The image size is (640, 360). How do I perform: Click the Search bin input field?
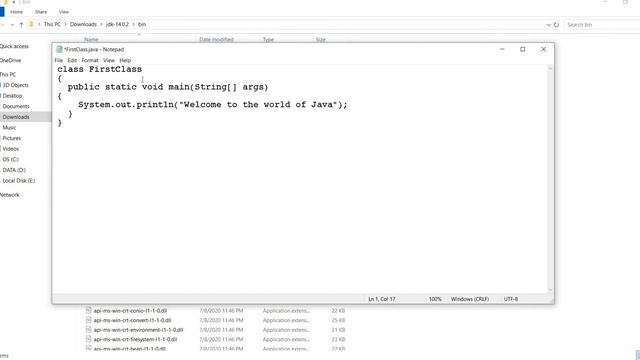pyautogui.click(x=602, y=25)
